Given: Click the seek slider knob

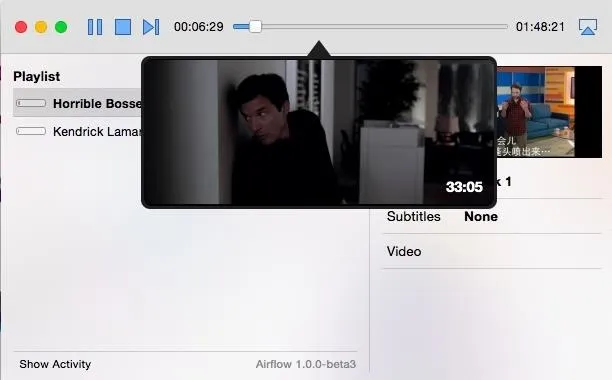Looking at the screenshot, I should [x=255, y=27].
